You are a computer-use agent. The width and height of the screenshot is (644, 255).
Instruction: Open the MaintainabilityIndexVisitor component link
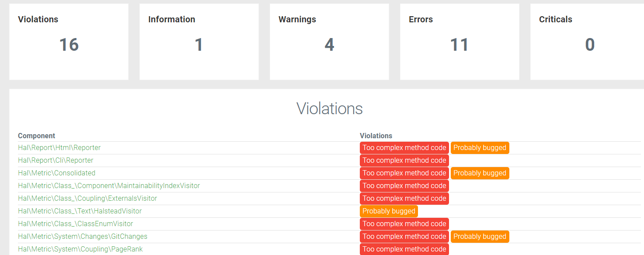(109, 186)
